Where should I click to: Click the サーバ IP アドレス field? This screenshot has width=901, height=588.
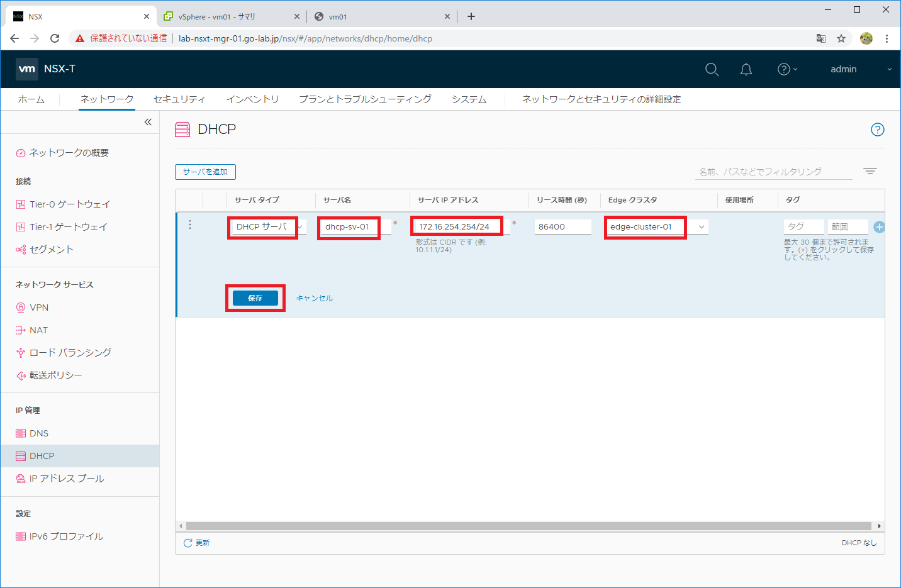click(462, 227)
